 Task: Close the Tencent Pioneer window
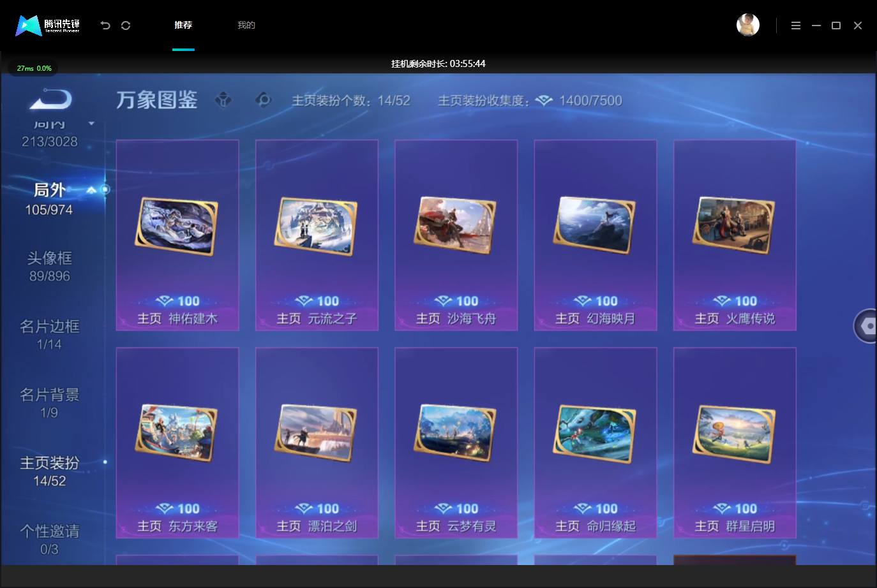(x=858, y=26)
